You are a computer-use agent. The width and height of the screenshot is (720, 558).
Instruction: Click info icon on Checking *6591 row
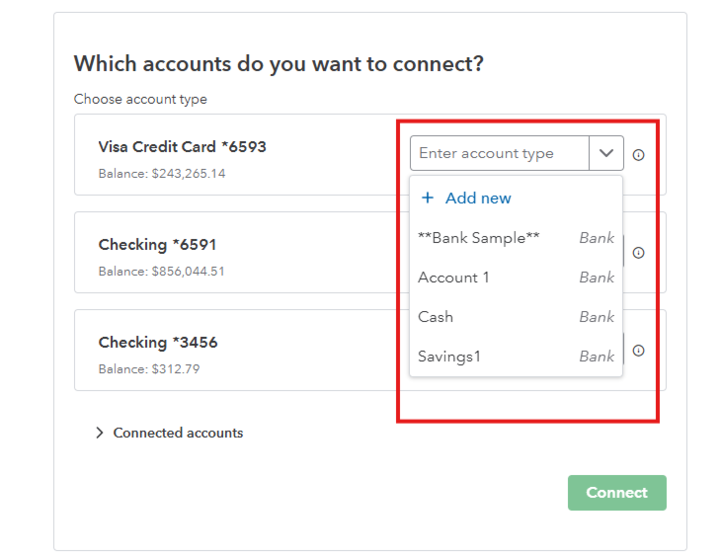click(x=638, y=253)
